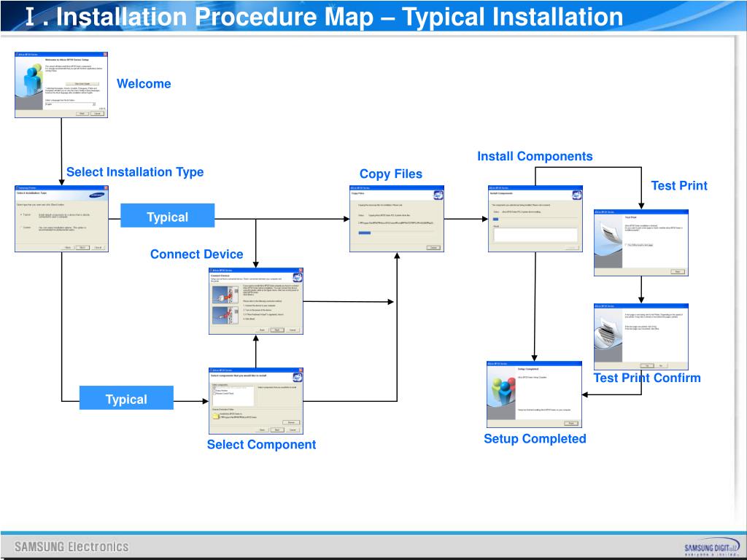Click the yellow folder icon in Select Component dialog
The height and width of the screenshot is (560, 747).
[216, 416]
